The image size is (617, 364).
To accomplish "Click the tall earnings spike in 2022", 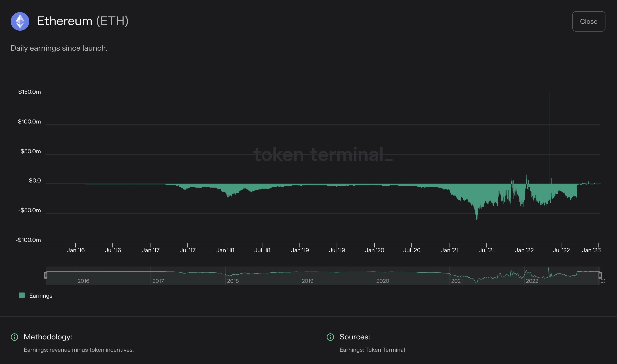I will 549,127.
